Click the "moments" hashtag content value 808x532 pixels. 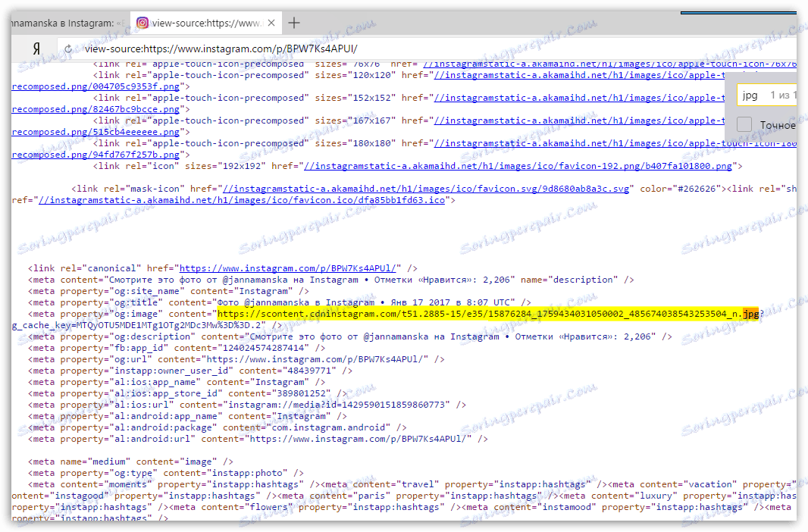tap(128, 484)
